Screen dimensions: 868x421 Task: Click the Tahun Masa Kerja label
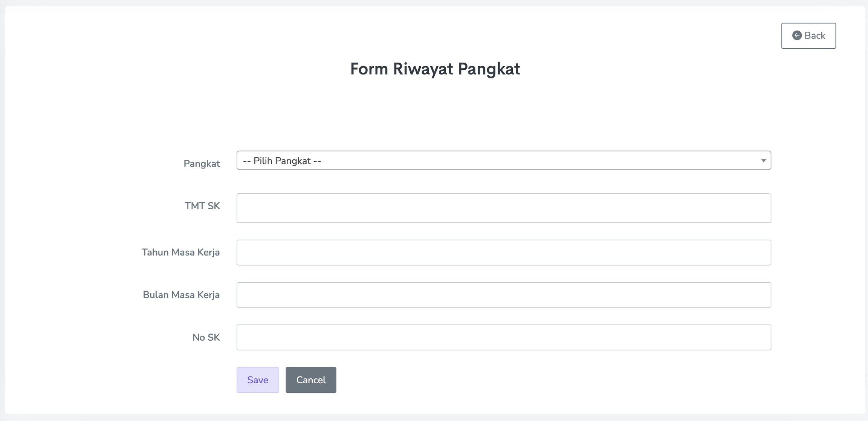[180, 252]
